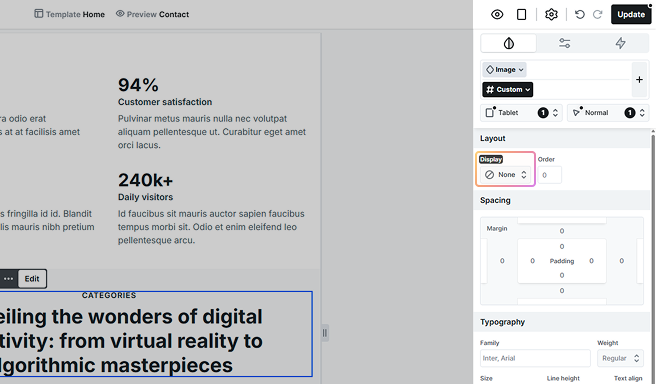The width and height of the screenshot is (656, 384).
Task: Click the redo arrow icon
Action: (x=597, y=15)
